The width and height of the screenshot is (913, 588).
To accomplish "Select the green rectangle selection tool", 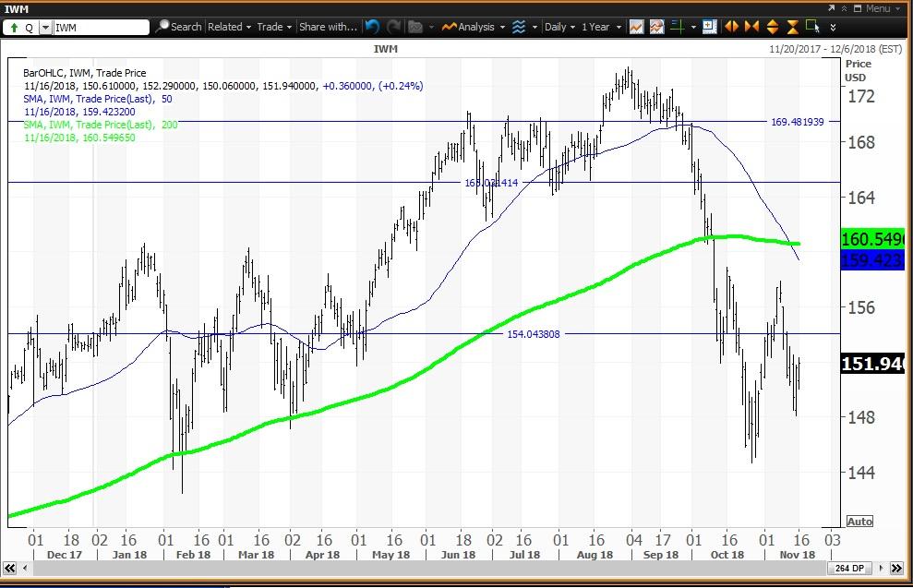I will coord(811,27).
